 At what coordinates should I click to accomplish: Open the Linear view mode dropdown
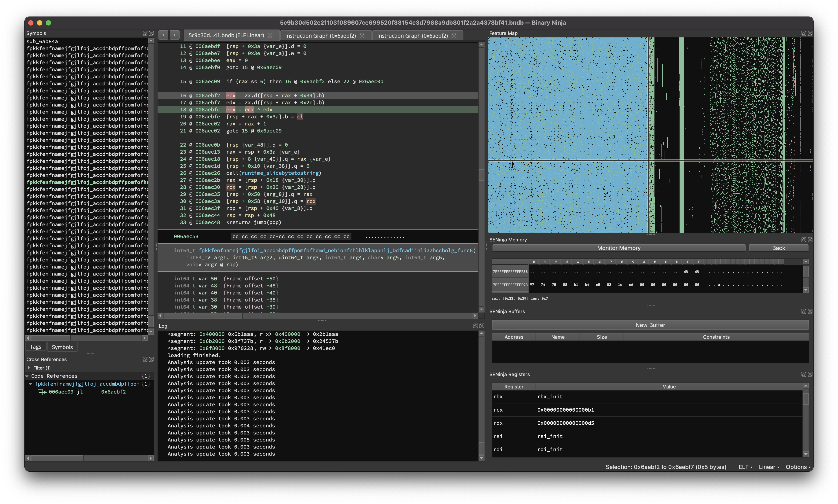click(769, 467)
